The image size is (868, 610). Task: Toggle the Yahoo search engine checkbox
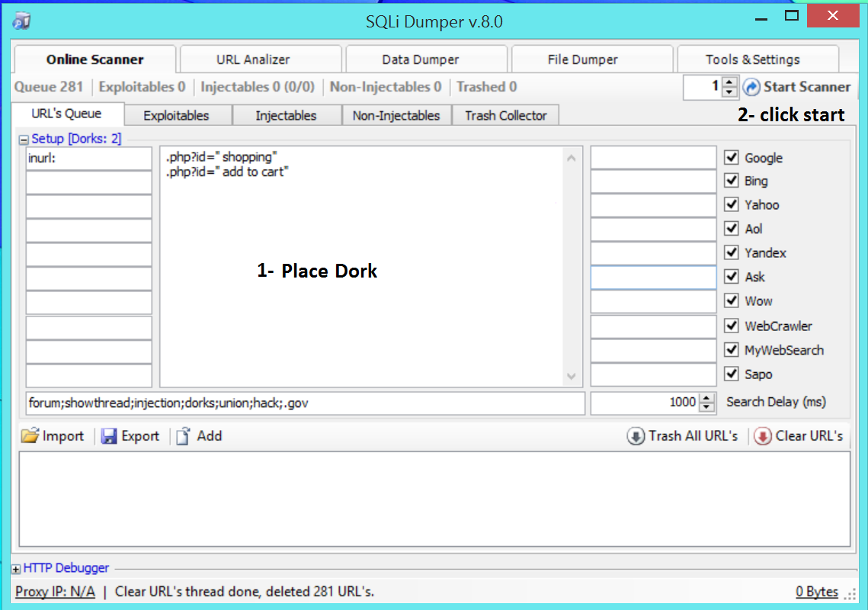pos(732,204)
